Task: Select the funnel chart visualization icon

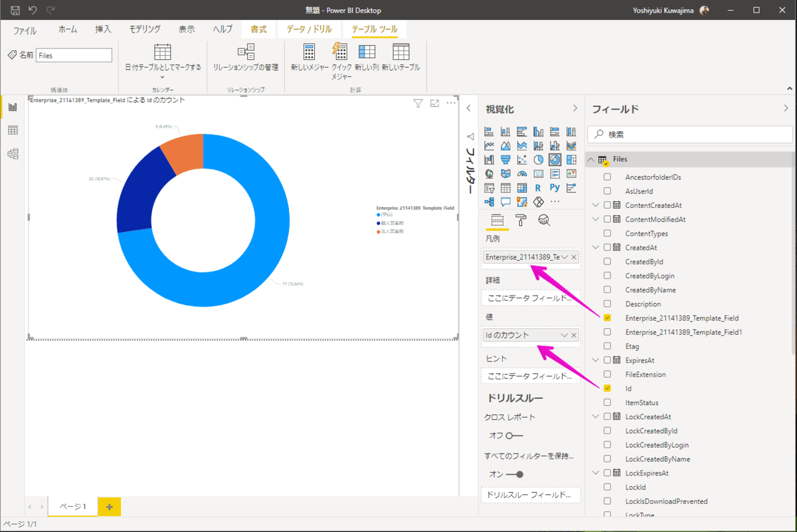Action: tap(506, 159)
